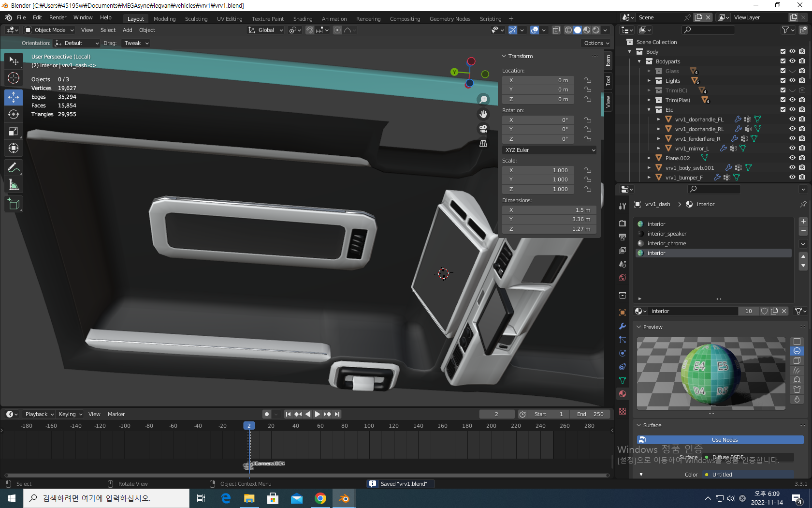Click the Use Nodes button
Screen dimensions: 812x508
[x=724, y=440]
